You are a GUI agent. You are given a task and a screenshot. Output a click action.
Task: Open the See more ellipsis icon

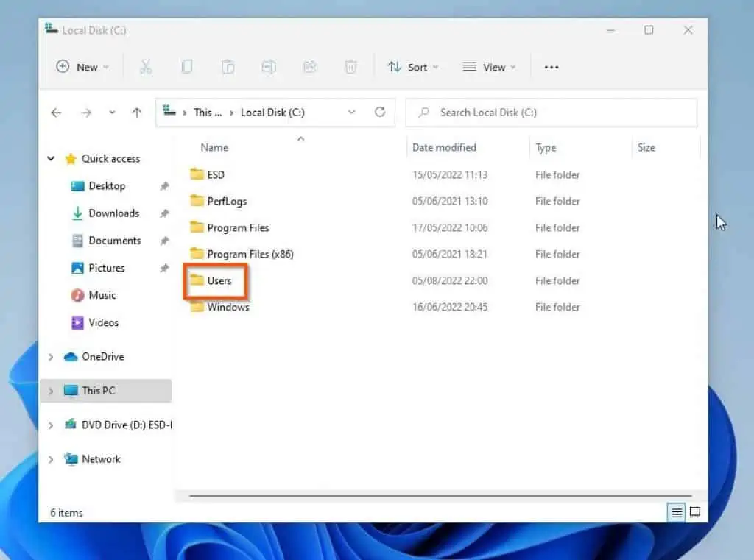pyautogui.click(x=551, y=67)
